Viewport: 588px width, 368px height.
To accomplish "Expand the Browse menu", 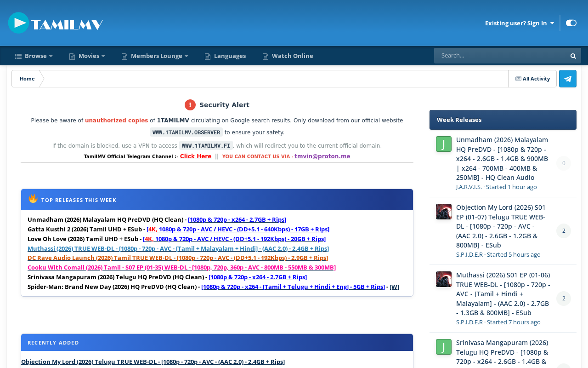I will click(x=34, y=56).
